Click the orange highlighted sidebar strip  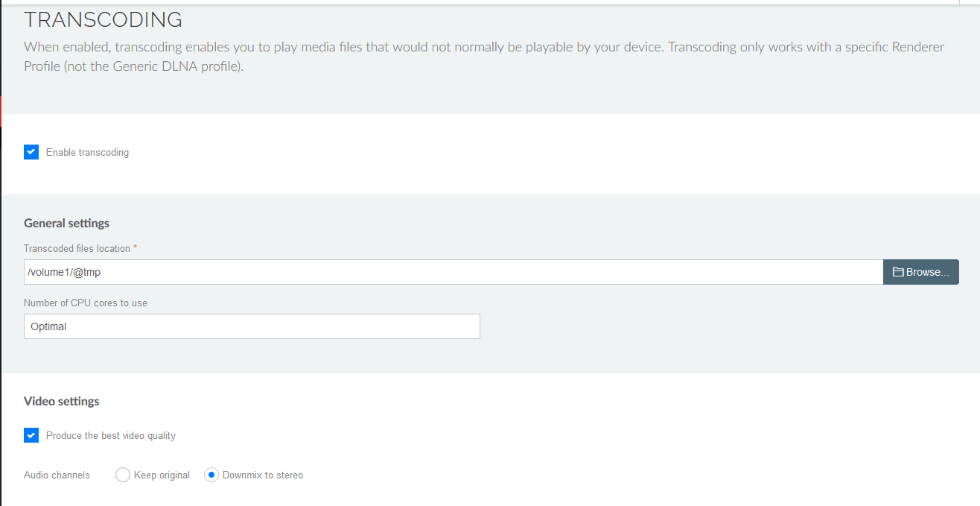coord(1,111)
